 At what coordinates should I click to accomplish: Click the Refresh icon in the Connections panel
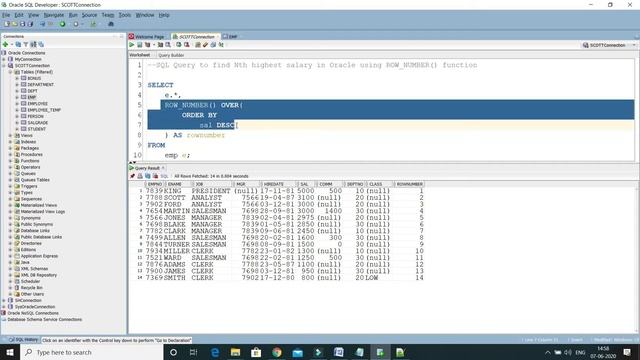click(18, 44)
